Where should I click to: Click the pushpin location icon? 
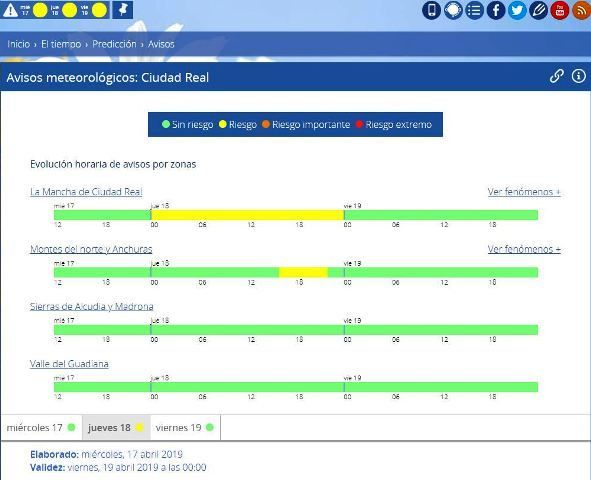[x=122, y=10]
